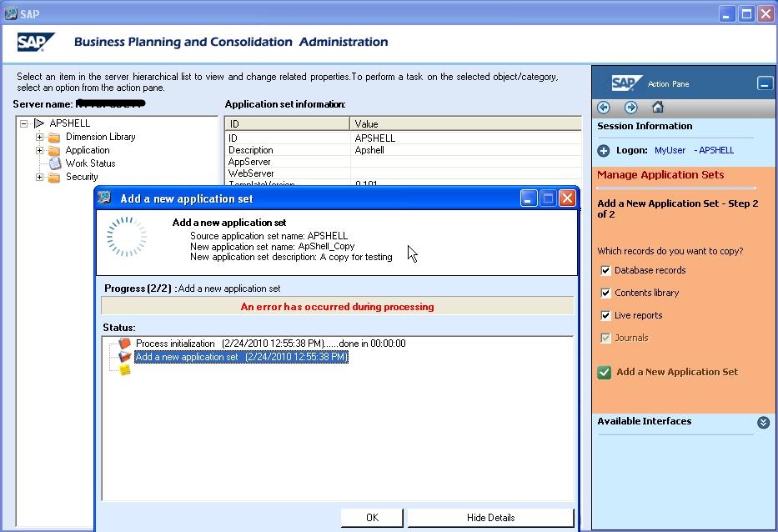Select Work Status tree item
The image size is (778, 532).
(90, 163)
